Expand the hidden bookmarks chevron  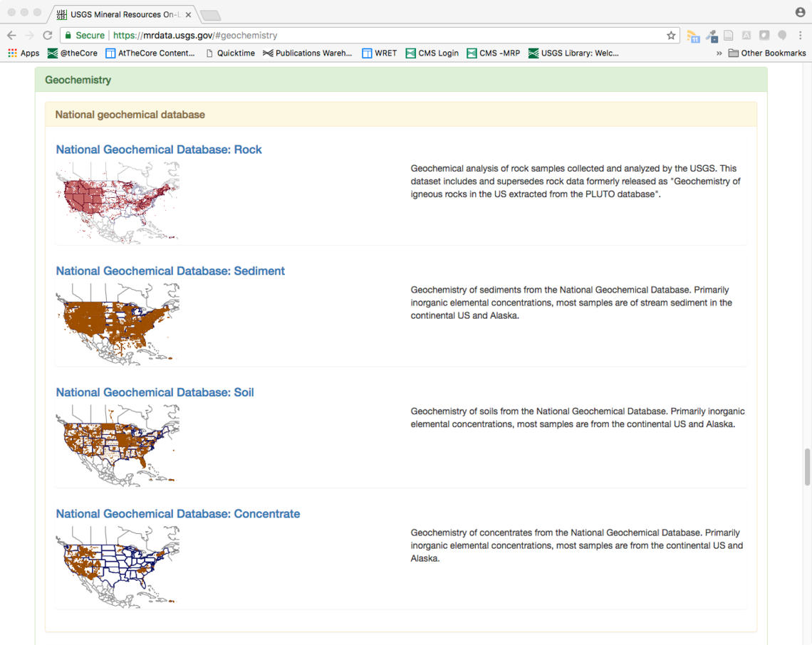point(719,53)
